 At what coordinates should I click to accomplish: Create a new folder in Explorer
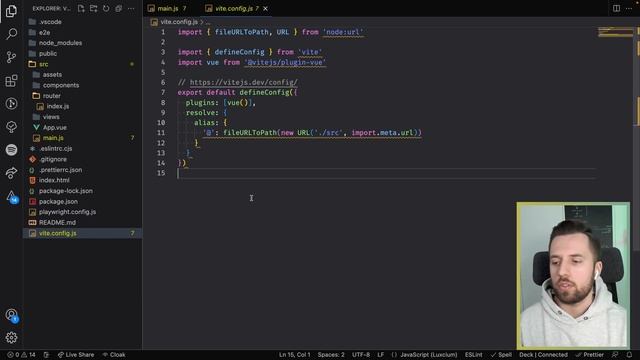pos(93,9)
